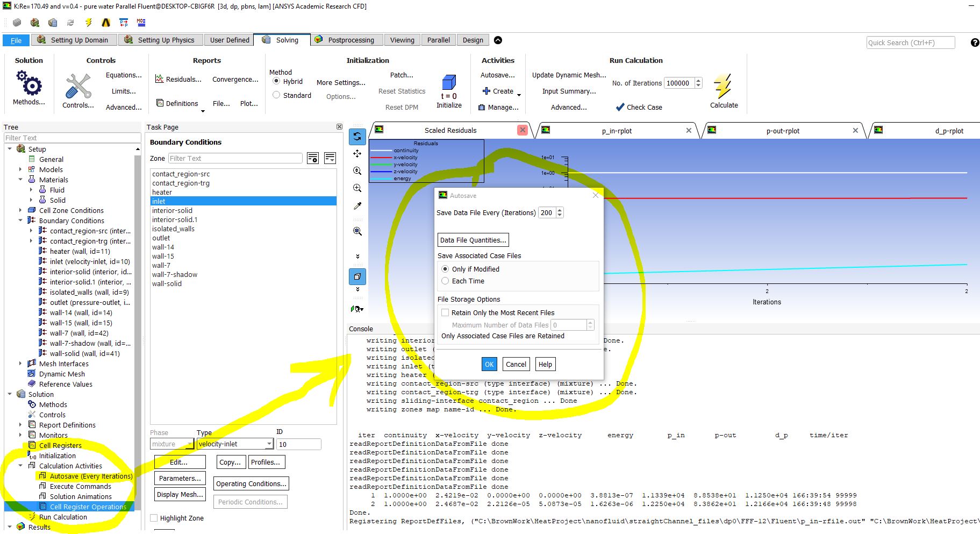The width and height of the screenshot is (980, 534).
Task: Open Operating Conditions dialog
Action: click(x=251, y=483)
